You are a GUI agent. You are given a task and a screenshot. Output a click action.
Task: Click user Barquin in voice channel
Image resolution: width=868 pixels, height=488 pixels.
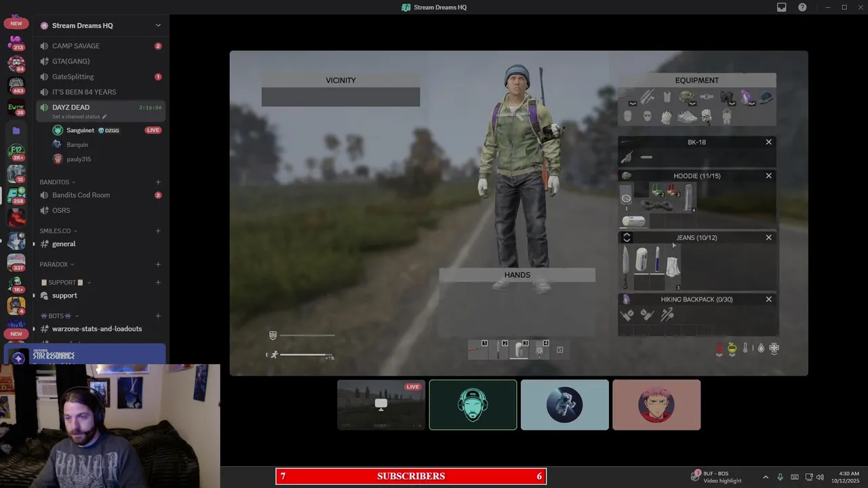[107, 144]
